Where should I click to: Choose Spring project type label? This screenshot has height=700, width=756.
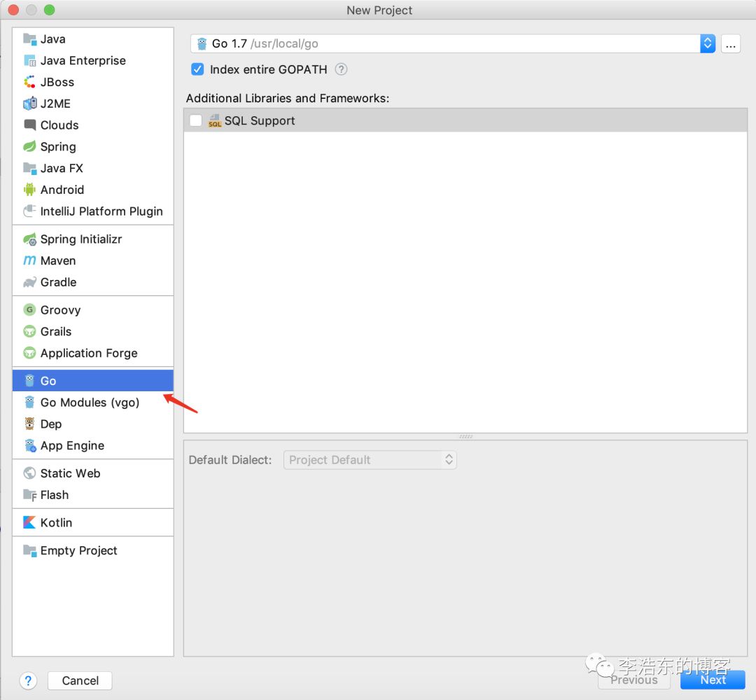pyautogui.click(x=58, y=146)
